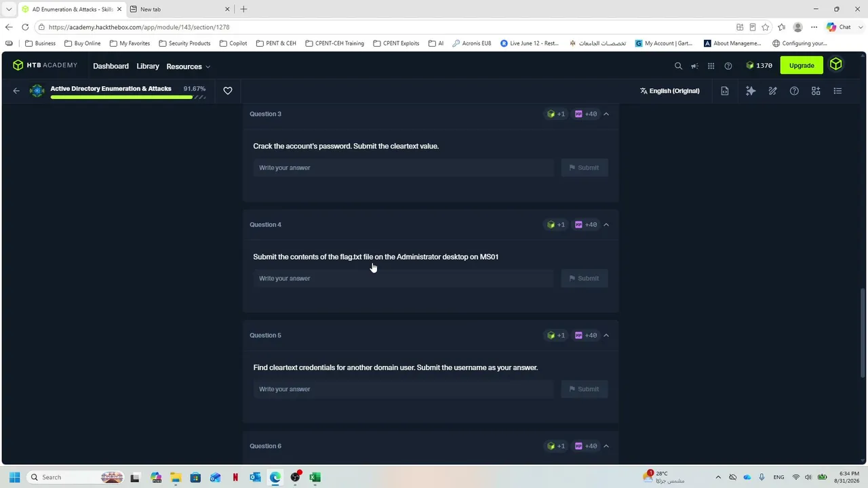Expand Resources dropdown menu
The height and width of the screenshot is (488, 868).
189,66
